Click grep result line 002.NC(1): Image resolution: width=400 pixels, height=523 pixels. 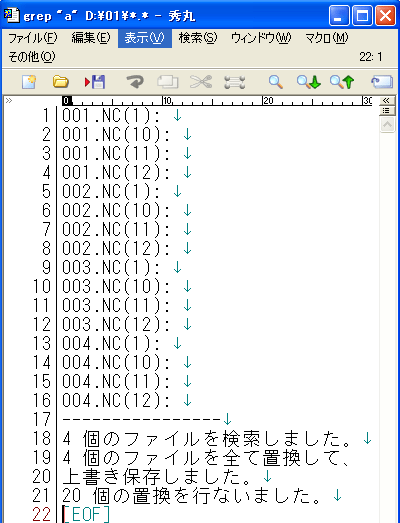(x=111, y=192)
